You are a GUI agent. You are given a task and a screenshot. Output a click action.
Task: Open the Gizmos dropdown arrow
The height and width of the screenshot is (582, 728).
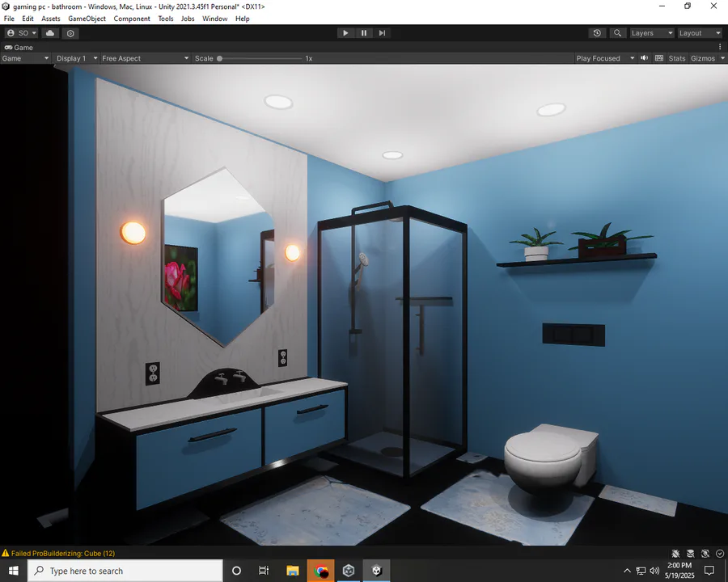coord(722,58)
